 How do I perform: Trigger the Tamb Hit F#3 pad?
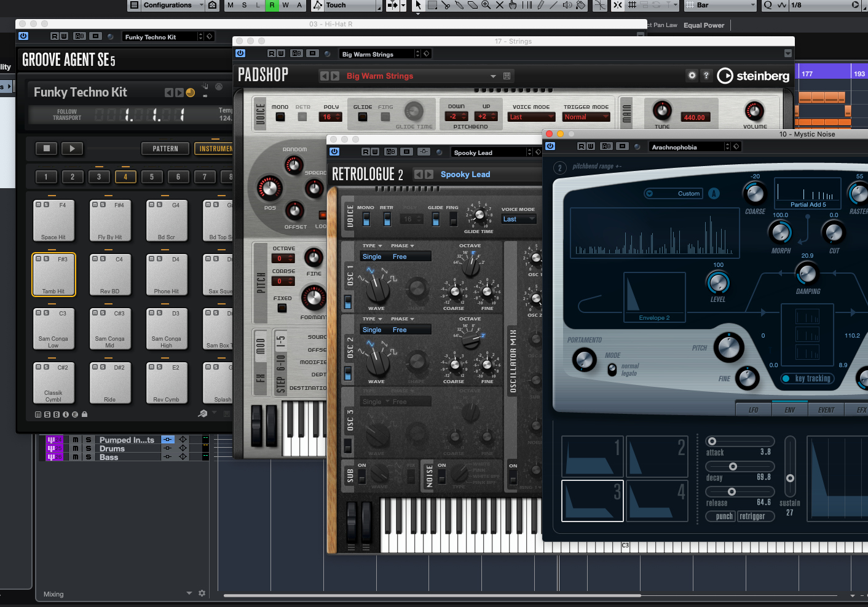click(x=53, y=275)
